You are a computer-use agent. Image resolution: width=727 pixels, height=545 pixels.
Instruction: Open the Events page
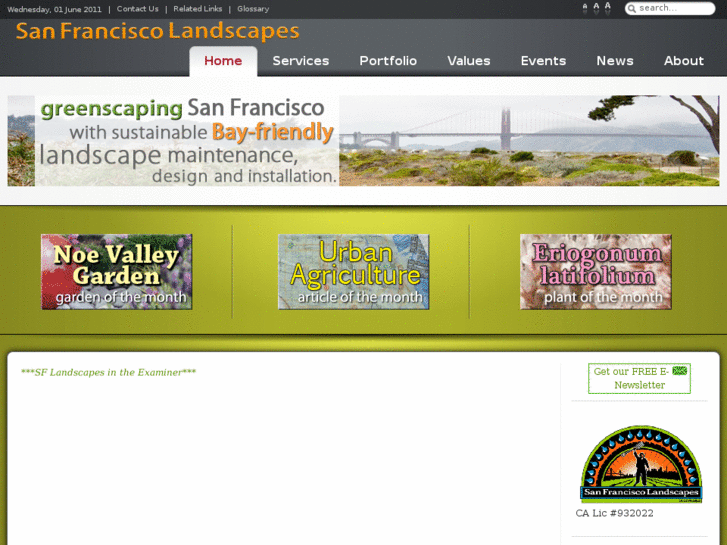543,61
